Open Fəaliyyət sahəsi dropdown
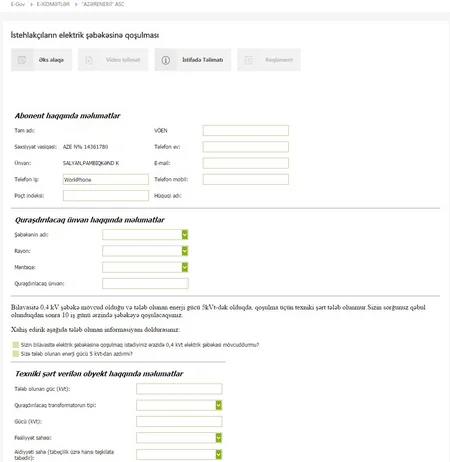This screenshot has width=450, height=462. pos(179,438)
